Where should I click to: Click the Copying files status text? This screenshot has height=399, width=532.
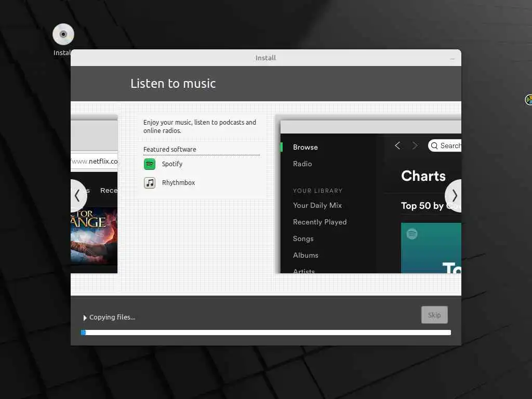(112, 317)
